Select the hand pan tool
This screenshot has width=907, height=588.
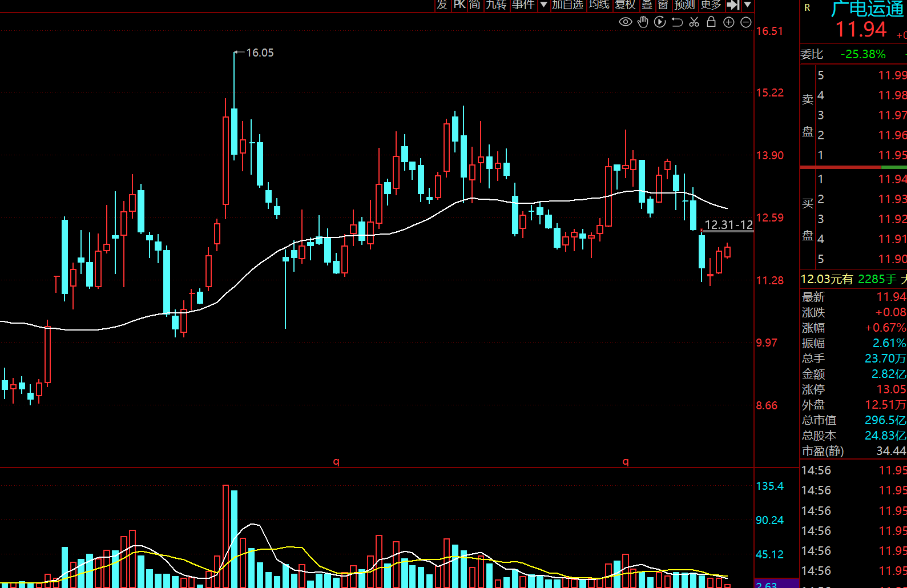[643, 22]
